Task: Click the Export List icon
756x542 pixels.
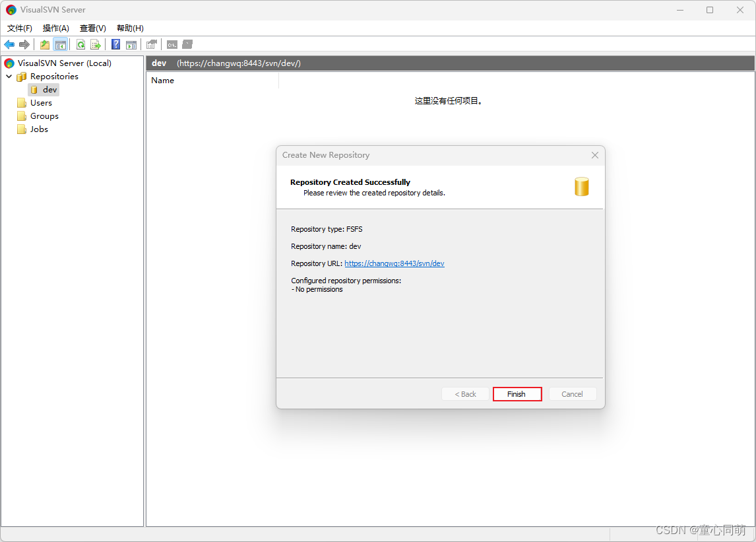Action: point(96,45)
